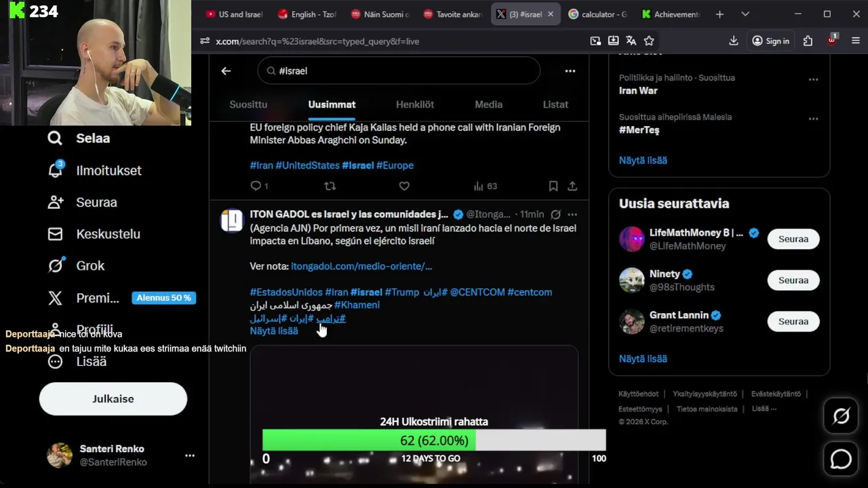Bookmark this page with star icon
This screenshot has width=868, height=488.
(649, 41)
